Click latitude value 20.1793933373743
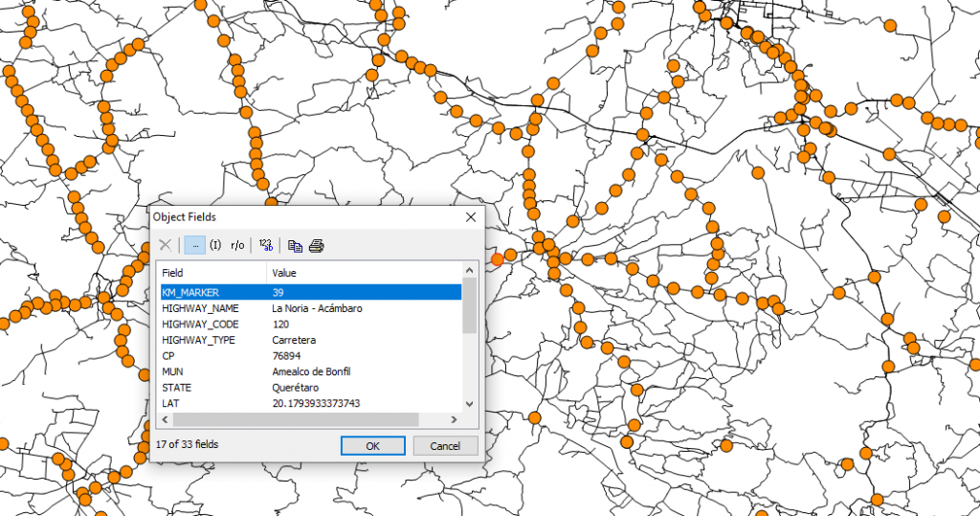This screenshot has height=516, width=980. click(x=316, y=403)
